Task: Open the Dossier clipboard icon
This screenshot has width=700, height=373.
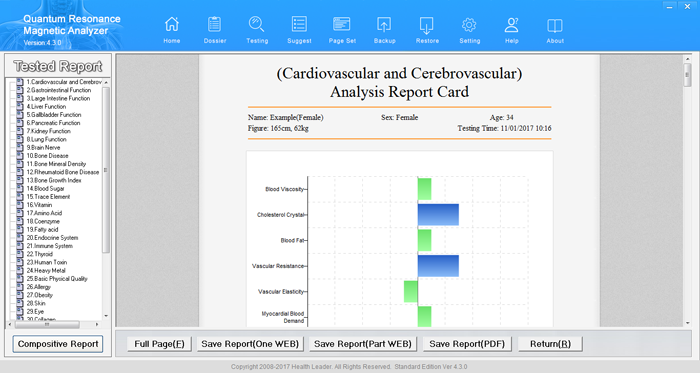Action: (215, 25)
